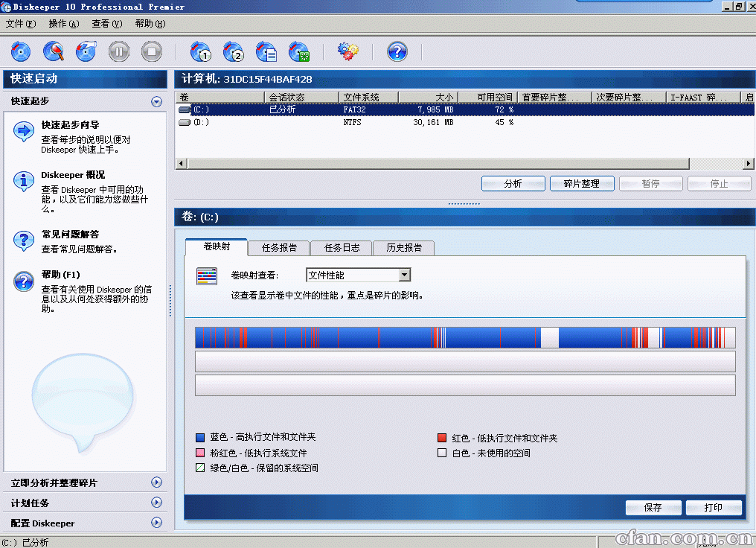The height and width of the screenshot is (548, 756).
Task: Click the blue legend swatch for 高执行文件
Action: 201,438
